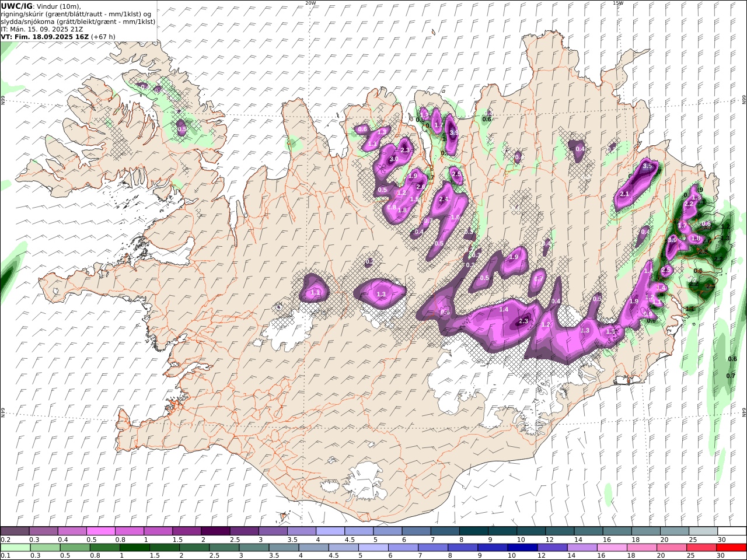Click the '3.0' snowfall value on the map
The image size is (747, 560).
(394, 159)
